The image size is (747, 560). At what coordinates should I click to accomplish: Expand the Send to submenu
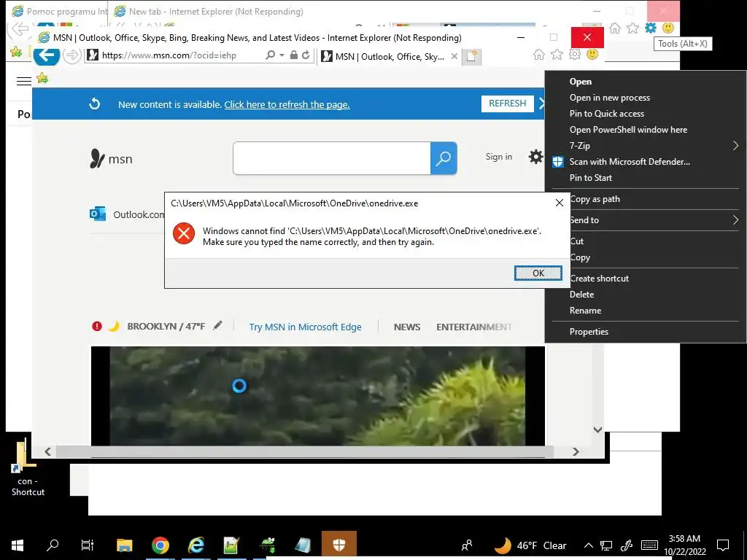[x=735, y=220]
